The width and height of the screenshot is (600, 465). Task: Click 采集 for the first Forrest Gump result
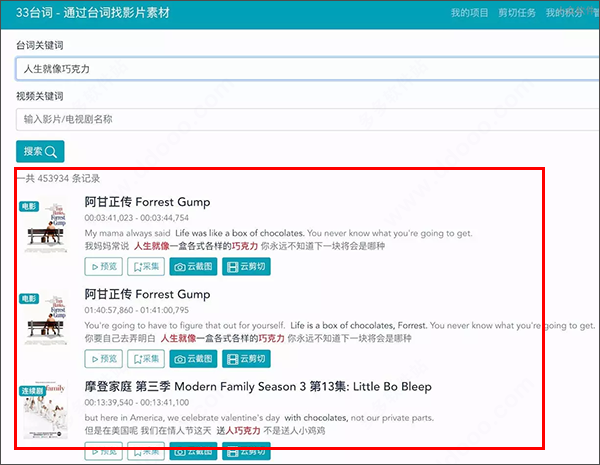coord(146,266)
